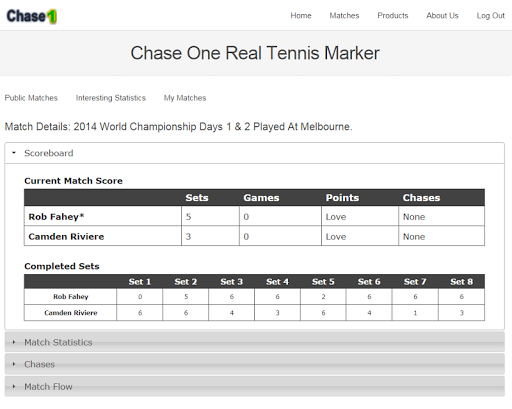Click the Scoreboard header title
The image size is (512, 409).
49,153
